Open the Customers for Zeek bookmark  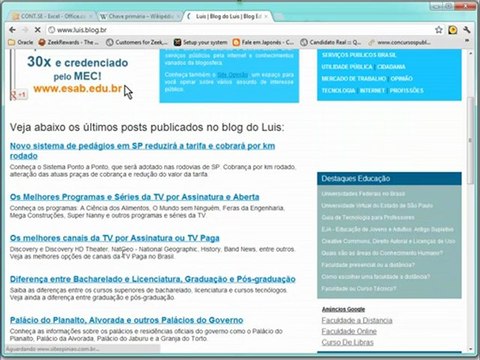pos(137,42)
